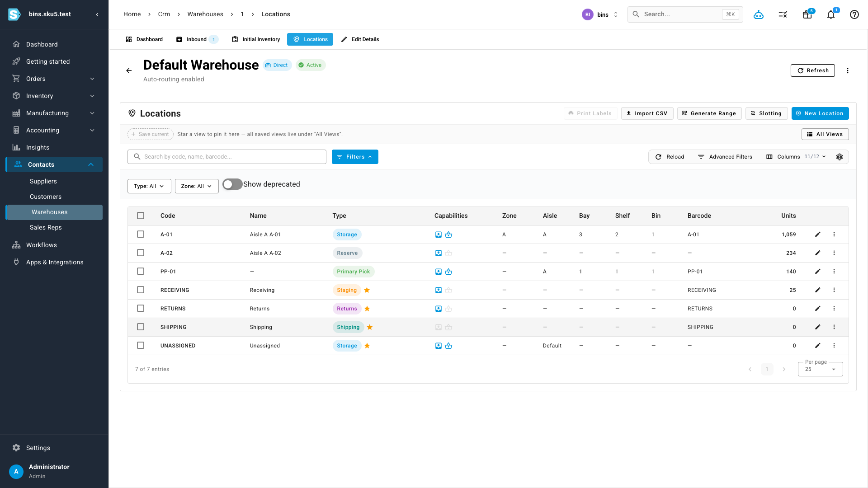Open the task checklist icon in header

783,14
